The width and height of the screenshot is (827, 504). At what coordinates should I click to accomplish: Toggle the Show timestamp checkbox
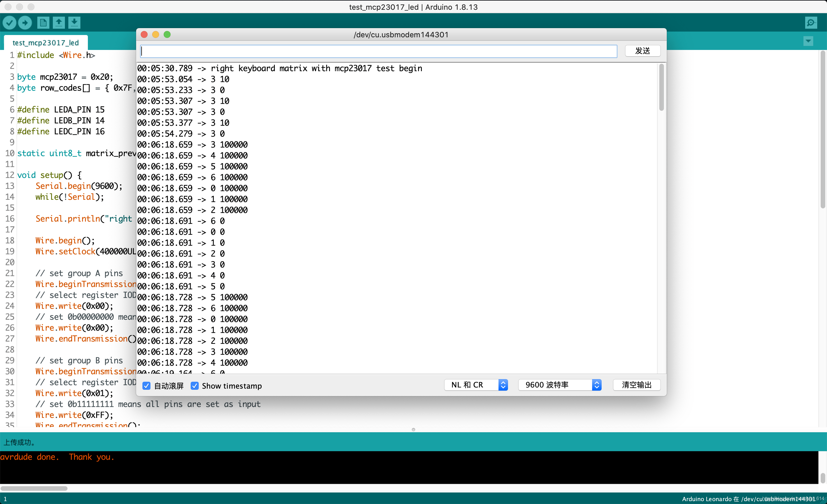click(195, 385)
